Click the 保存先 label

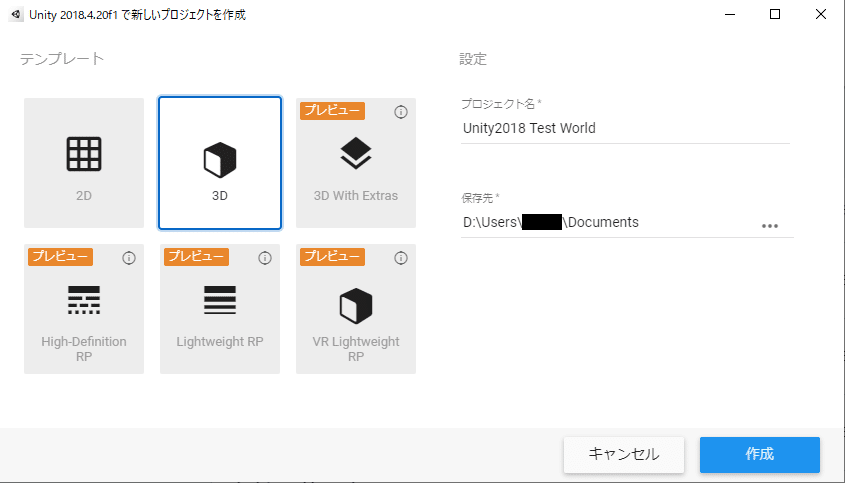(x=480, y=198)
